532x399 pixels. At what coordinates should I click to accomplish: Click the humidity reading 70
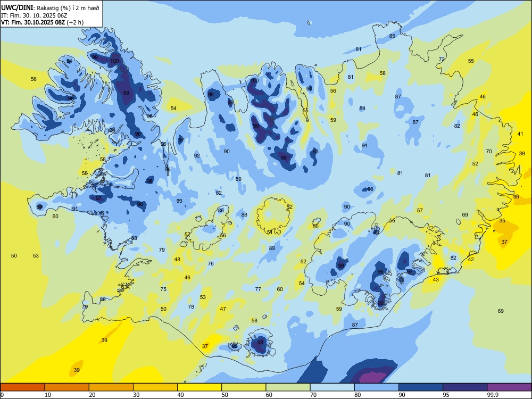pyautogui.click(x=489, y=151)
